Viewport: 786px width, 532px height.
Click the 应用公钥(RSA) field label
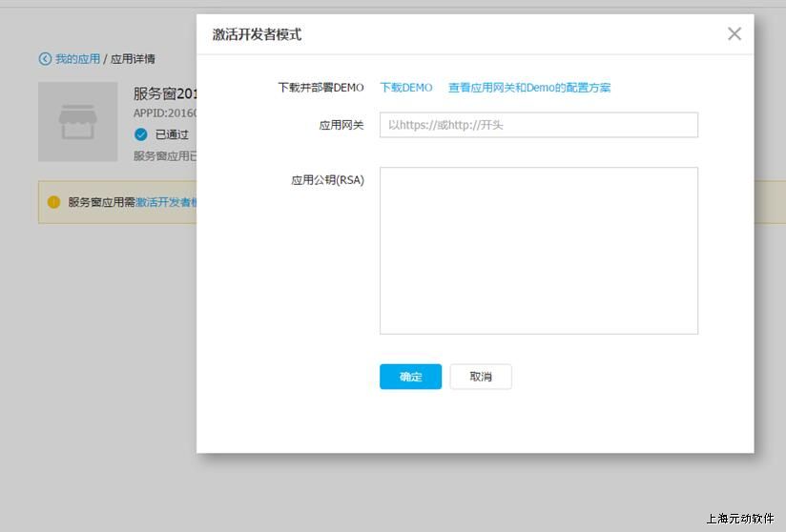pos(327,179)
